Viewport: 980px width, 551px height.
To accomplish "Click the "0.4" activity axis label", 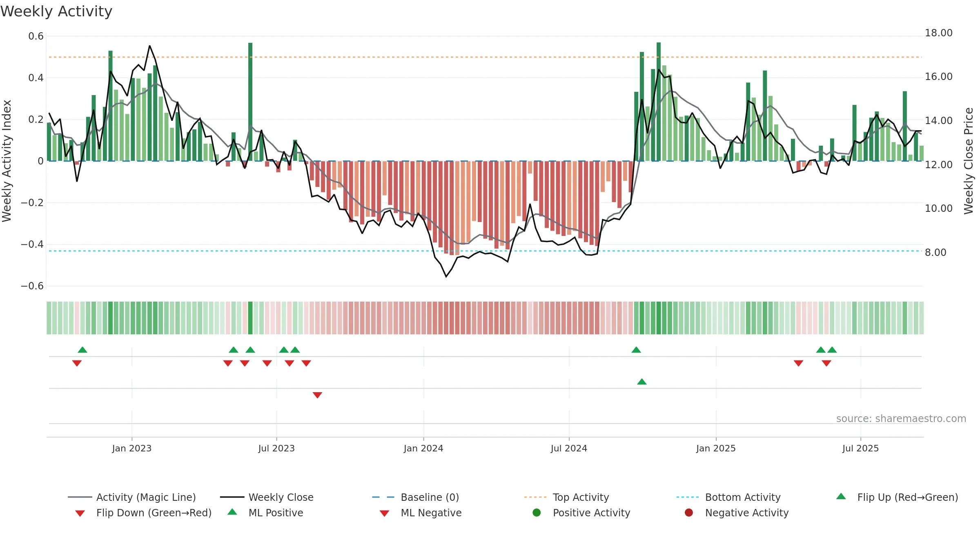I will pyautogui.click(x=36, y=78).
